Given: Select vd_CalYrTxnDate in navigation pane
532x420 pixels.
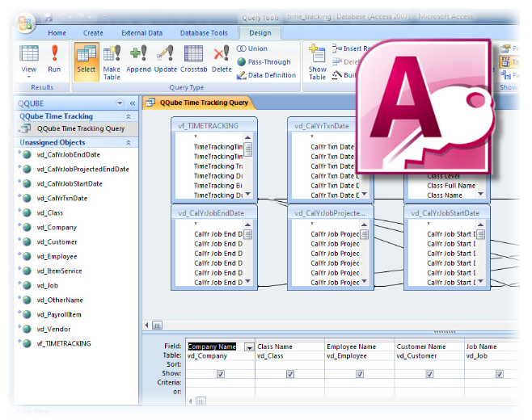Looking at the screenshot, I should (62, 199).
